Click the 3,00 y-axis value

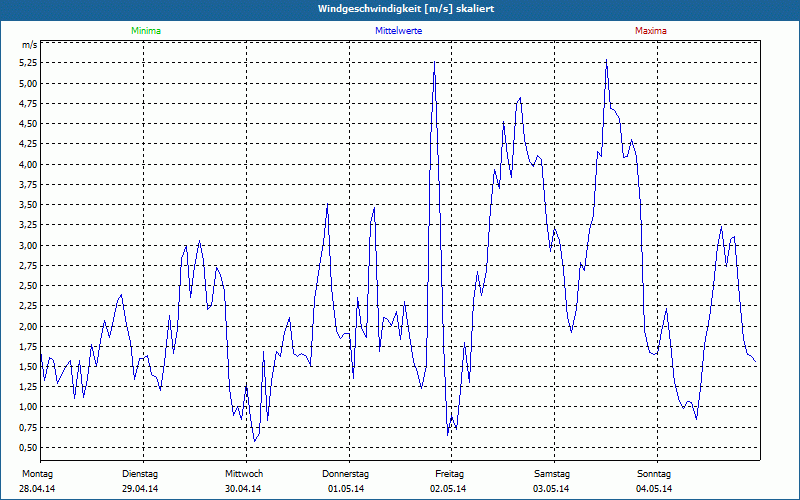pyautogui.click(x=30, y=245)
